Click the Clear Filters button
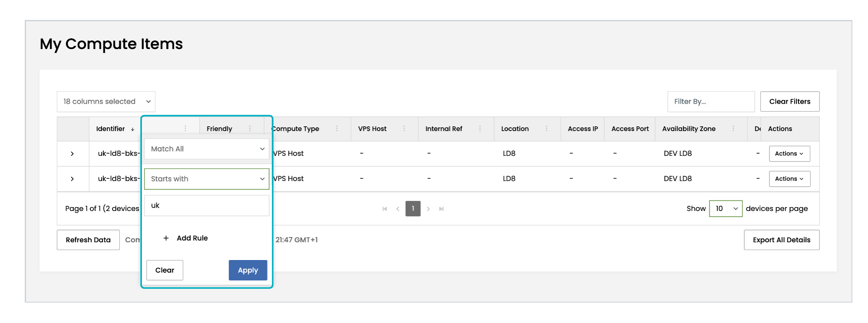 pyautogui.click(x=789, y=102)
